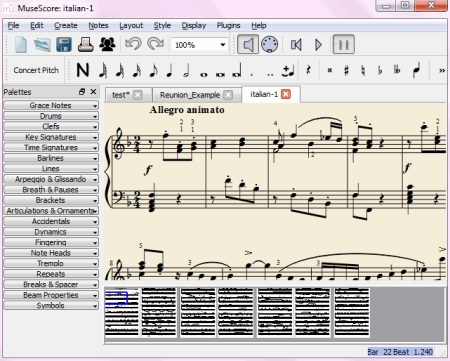Viewport: 450px width, 361px height.
Task: Select the 16th note duration
Action: tap(137, 70)
